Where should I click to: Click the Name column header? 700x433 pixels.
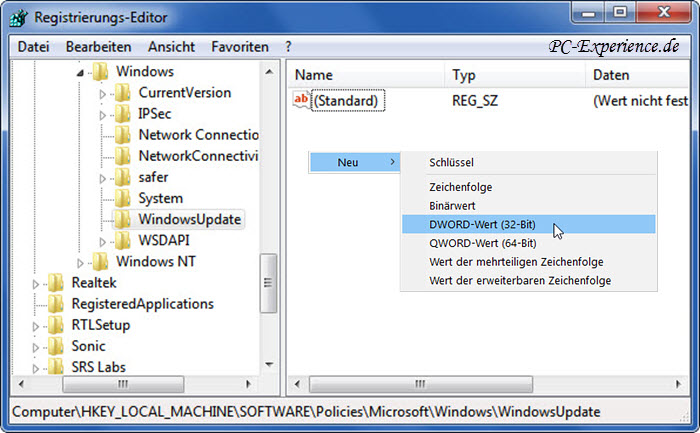[x=314, y=75]
